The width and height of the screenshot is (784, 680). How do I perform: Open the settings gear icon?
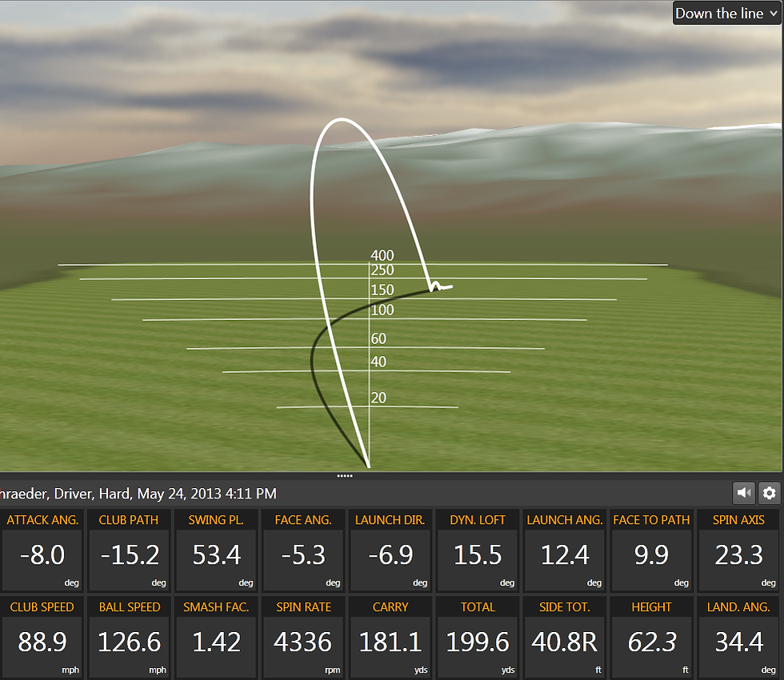click(x=769, y=493)
